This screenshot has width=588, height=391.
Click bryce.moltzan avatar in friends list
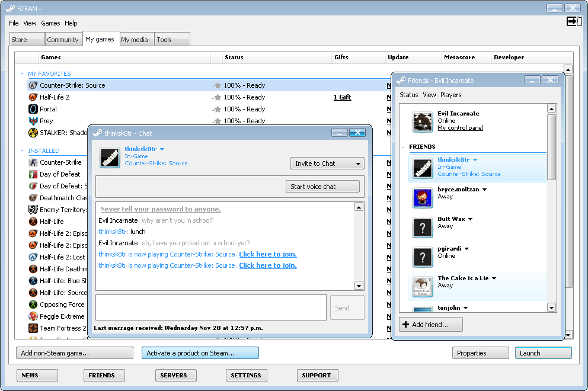point(422,198)
